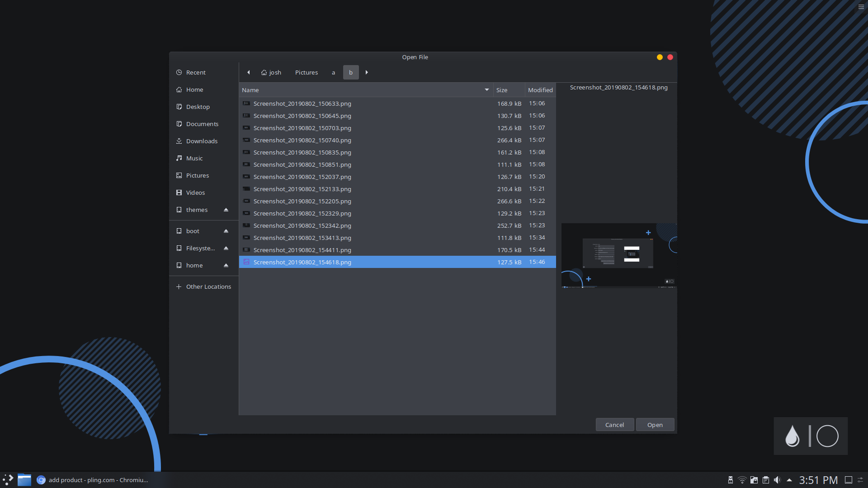Eject the boot volume
The image size is (868, 488).
(226, 231)
